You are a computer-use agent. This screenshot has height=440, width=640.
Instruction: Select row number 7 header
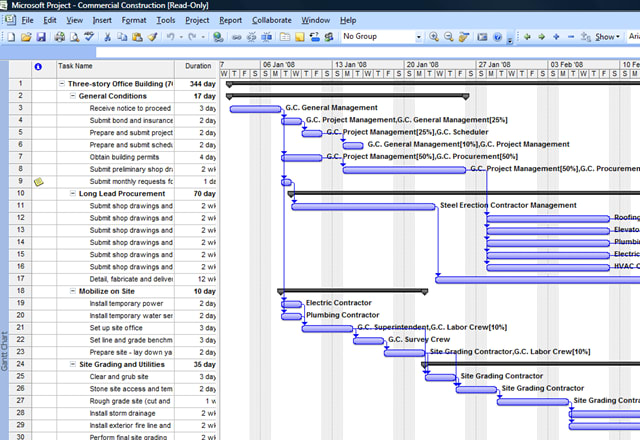pos(20,157)
